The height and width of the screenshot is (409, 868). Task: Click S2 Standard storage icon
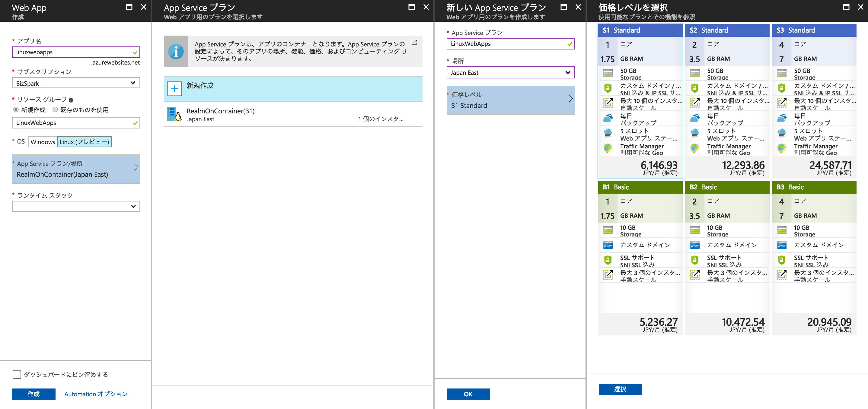pyautogui.click(x=694, y=73)
